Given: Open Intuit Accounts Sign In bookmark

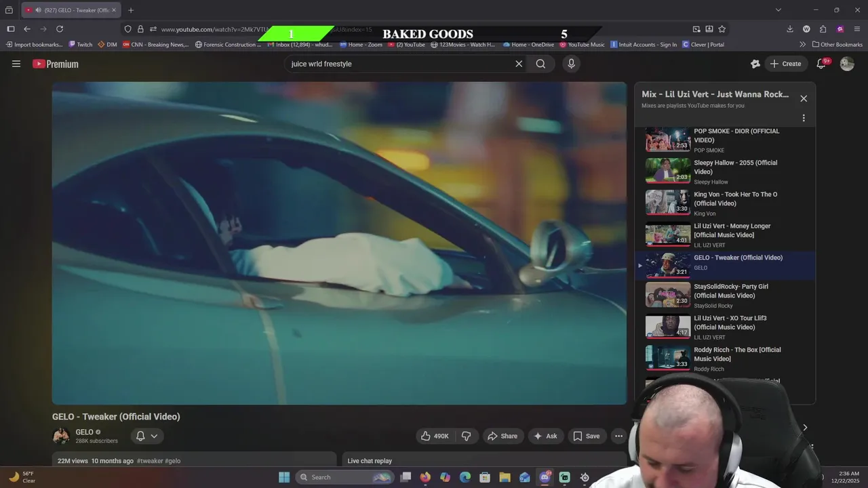Looking at the screenshot, I should coord(644,45).
